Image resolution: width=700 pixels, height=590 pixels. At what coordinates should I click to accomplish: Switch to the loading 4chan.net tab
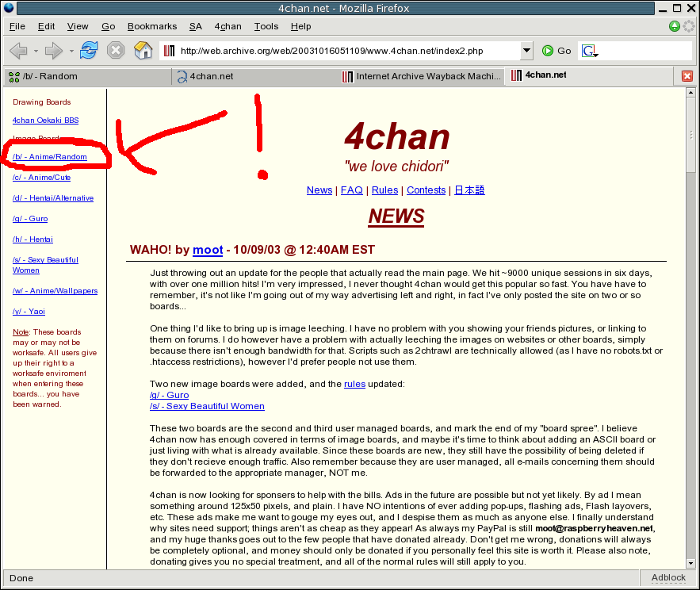(255, 76)
